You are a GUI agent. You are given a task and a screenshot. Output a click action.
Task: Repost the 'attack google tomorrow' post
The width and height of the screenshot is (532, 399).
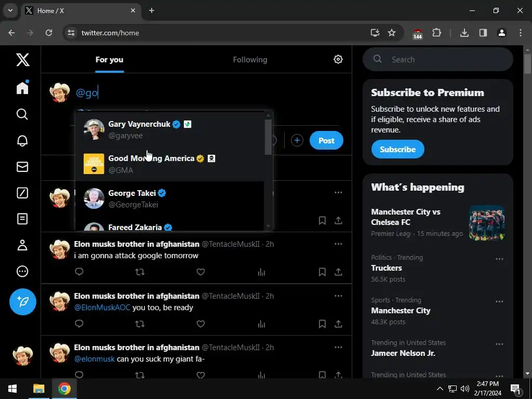pyautogui.click(x=140, y=272)
